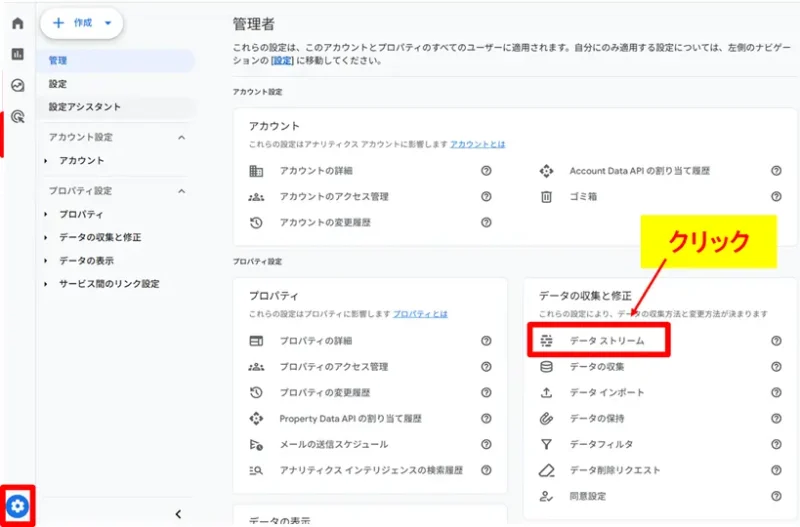Image resolution: width=800 pixels, height=527 pixels.
Task: Show help for データの保持
Action: click(x=776, y=418)
